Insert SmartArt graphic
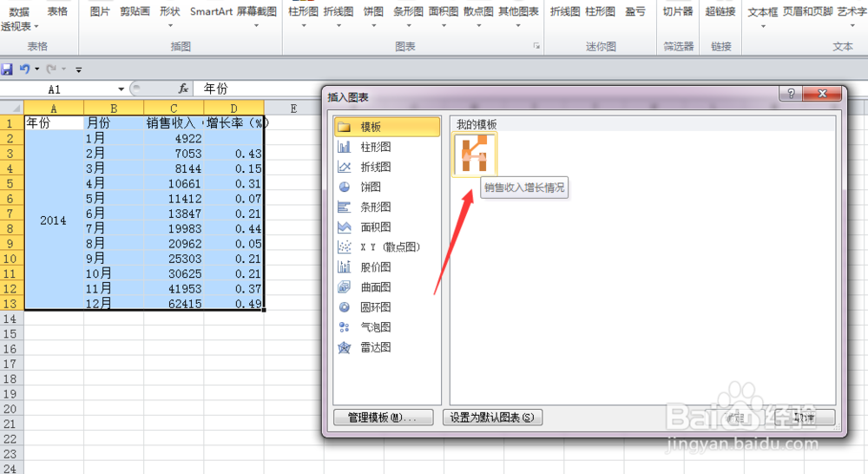Screen dimensions: 868x474 pyautogui.click(x=211, y=12)
